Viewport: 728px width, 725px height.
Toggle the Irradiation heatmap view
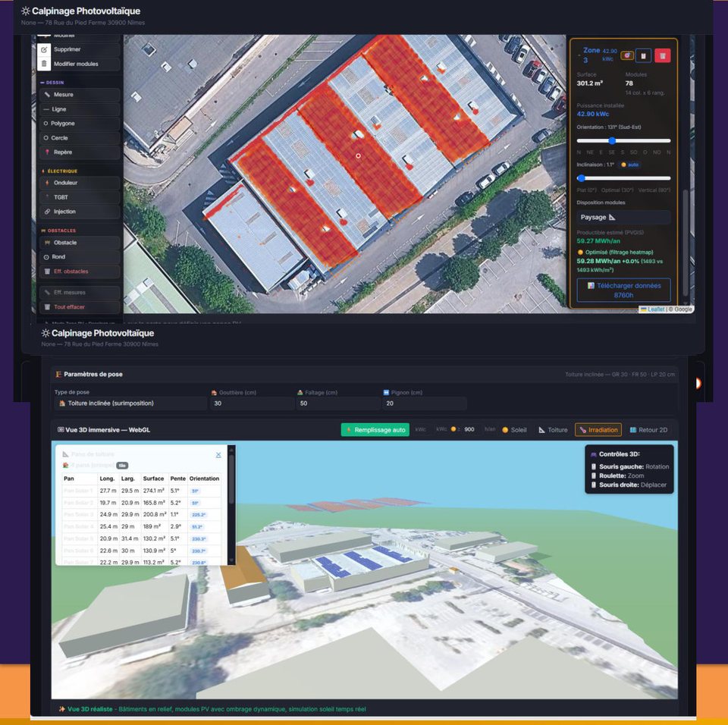pos(598,430)
